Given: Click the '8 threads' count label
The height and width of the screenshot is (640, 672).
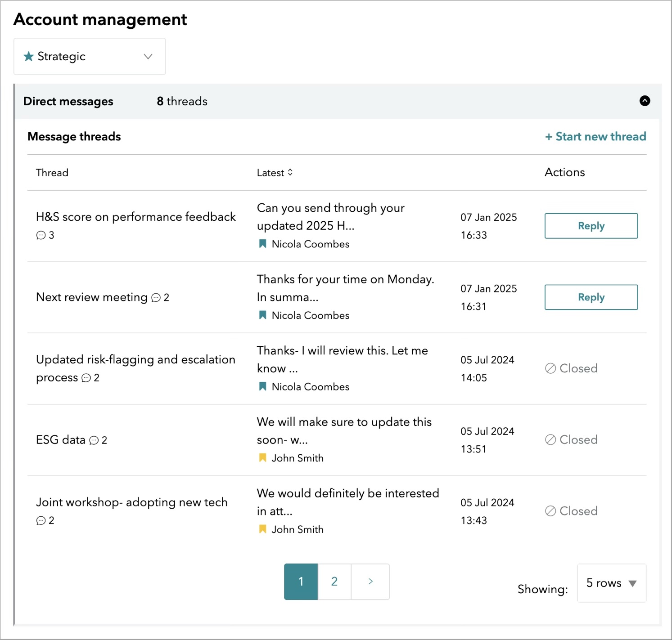Looking at the screenshot, I should click(x=182, y=101).
